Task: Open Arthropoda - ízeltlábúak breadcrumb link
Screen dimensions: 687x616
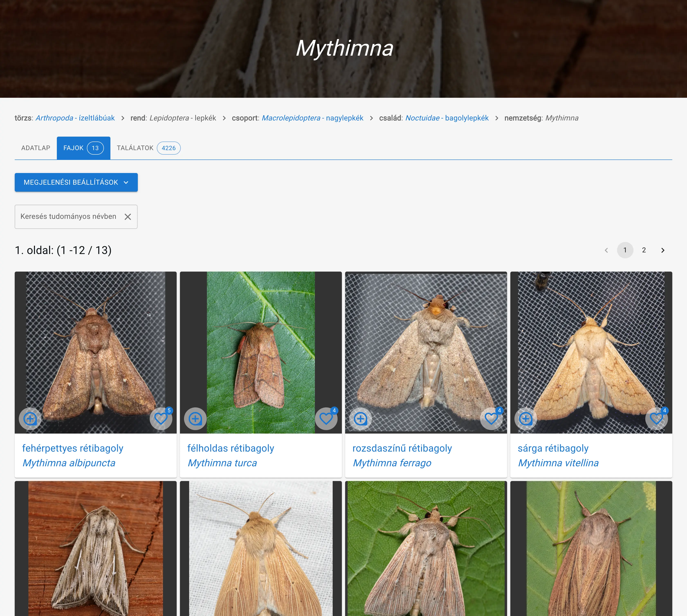Action: point(75,118)
